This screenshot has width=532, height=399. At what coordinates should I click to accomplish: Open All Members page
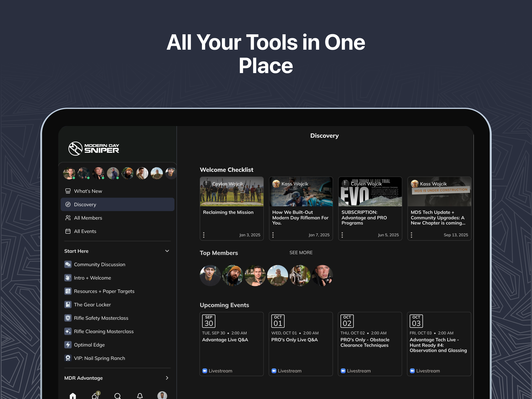(118, 218)
